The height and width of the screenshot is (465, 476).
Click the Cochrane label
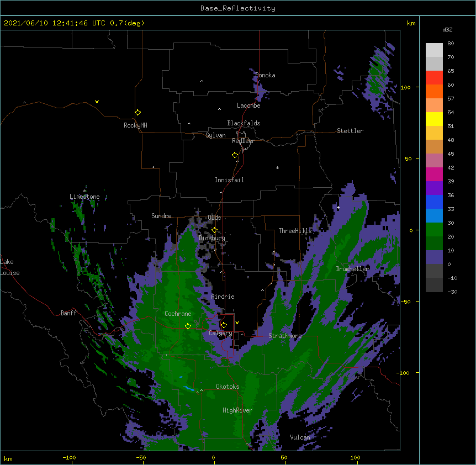(178, 314)
